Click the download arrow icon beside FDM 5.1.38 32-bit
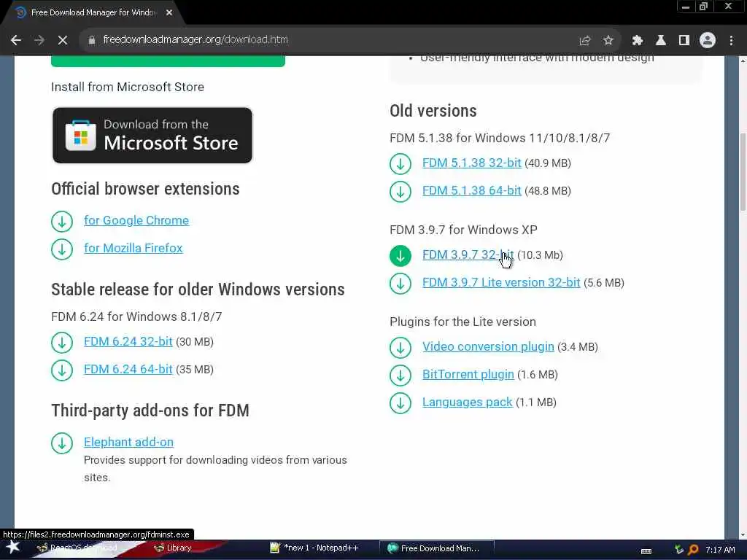This screenshot has height=560, width=747. pyautogui.click(x=400, y=164)
